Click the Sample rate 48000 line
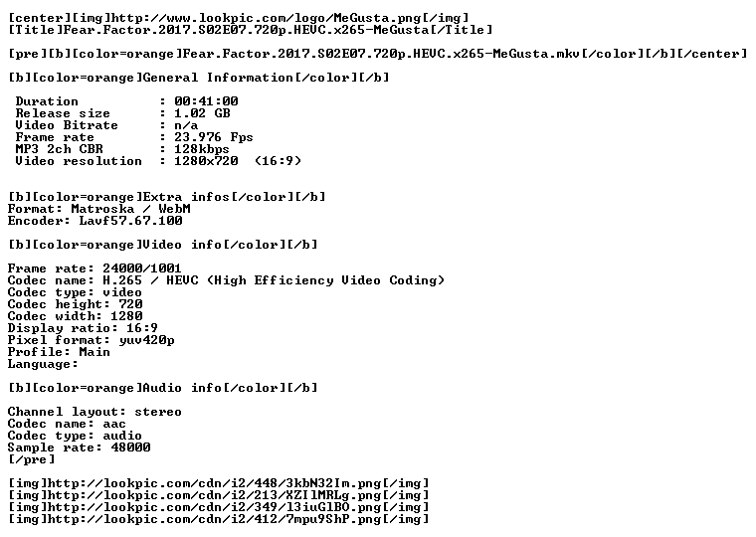The width and height of the screenshot is (756, 537). tap(79, 447)
